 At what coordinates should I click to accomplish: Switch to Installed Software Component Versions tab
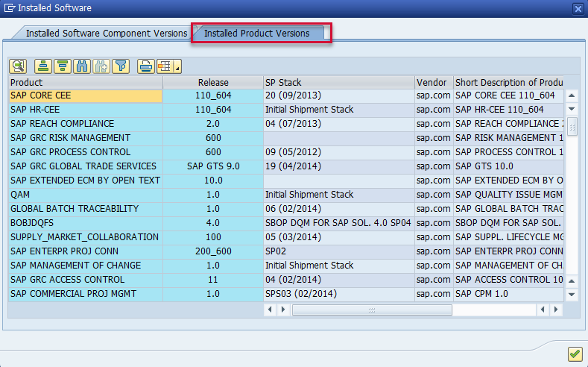click(x=107, y=34)
